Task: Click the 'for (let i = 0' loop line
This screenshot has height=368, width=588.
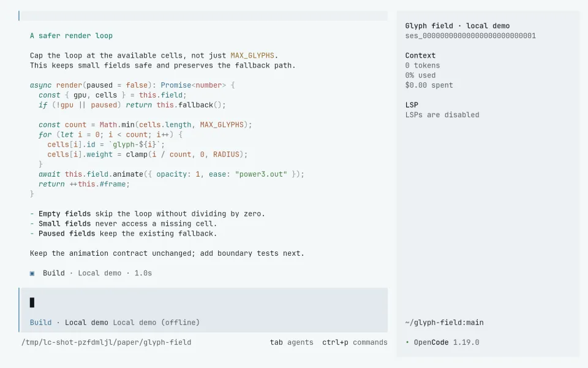Action: [111, 134]
